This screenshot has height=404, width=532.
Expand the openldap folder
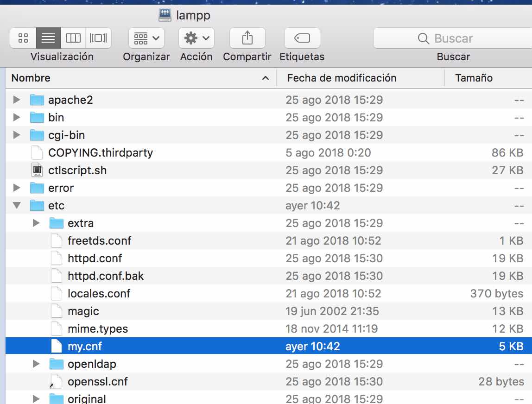(37, 364)
